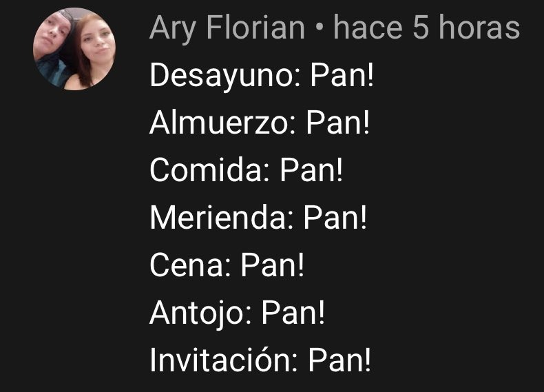Click the word "Desayuno" in the comment
This screenshot has height=392, width=544.
point(222,76)
